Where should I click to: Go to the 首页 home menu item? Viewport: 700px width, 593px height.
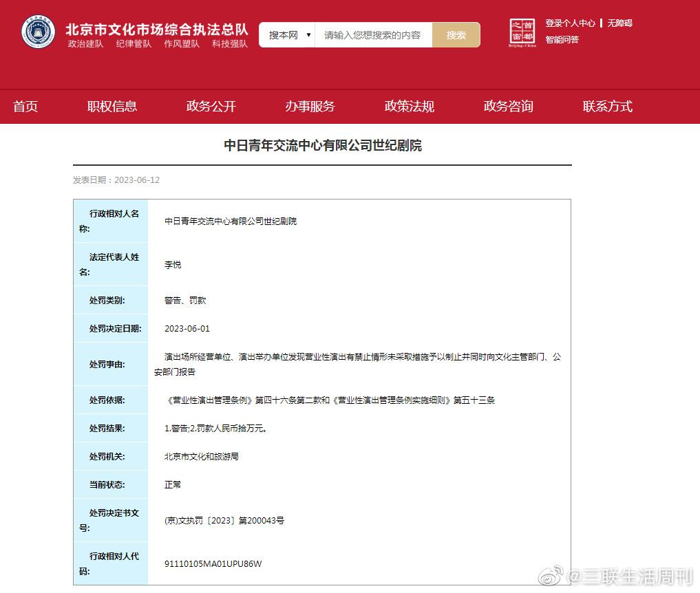pos(25,106)
